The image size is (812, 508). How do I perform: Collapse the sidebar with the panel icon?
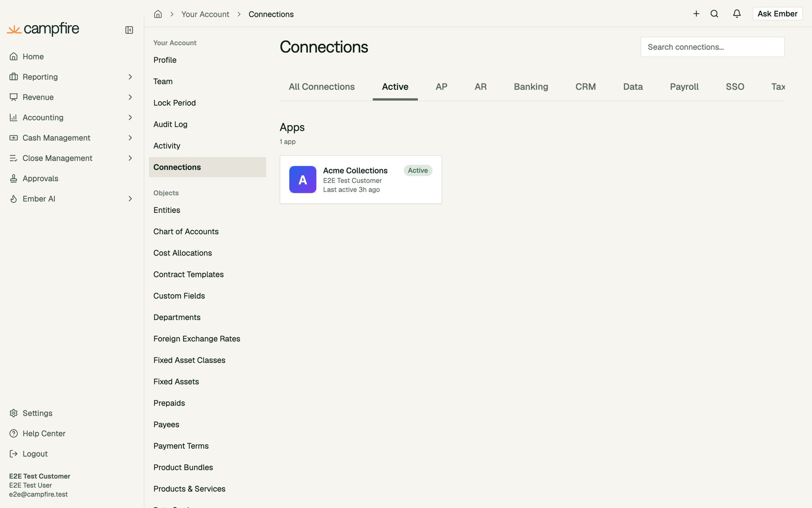129,30
